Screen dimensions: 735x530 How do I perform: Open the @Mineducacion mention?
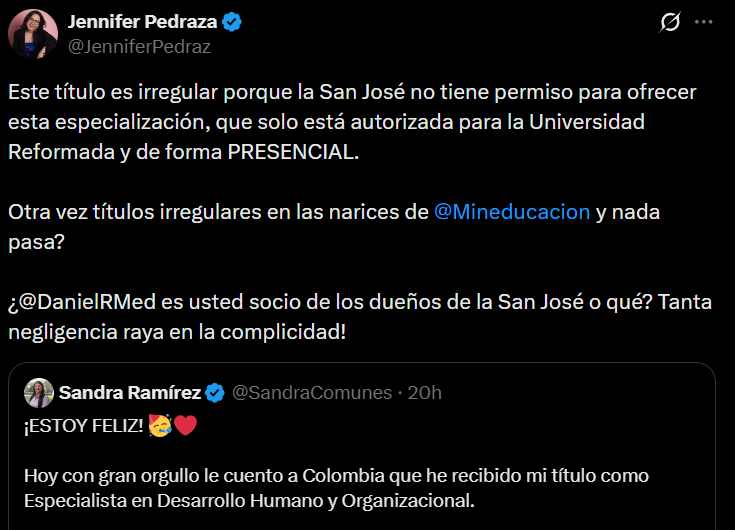pos(512,212)
